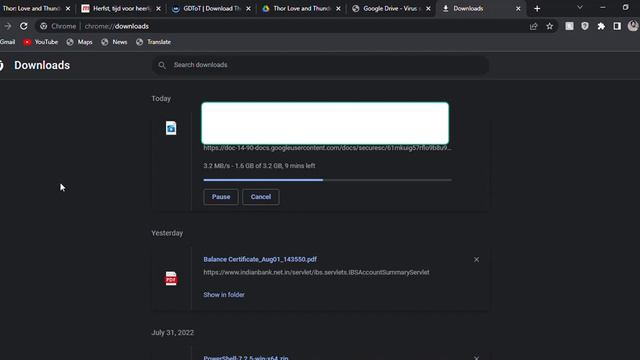Click the July 31, 2022 heading
Image resolution: width=640 pixels, height=360 pixels.
tap(173, 333)
